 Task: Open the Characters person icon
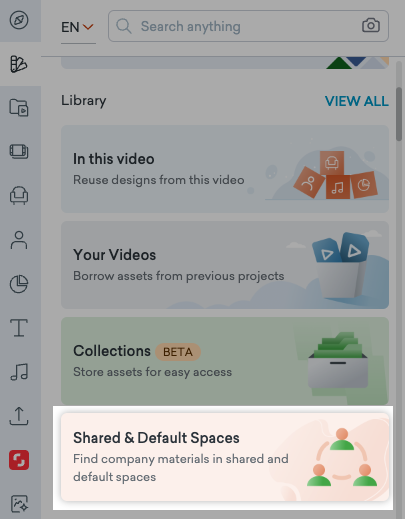tap(19, 240)
